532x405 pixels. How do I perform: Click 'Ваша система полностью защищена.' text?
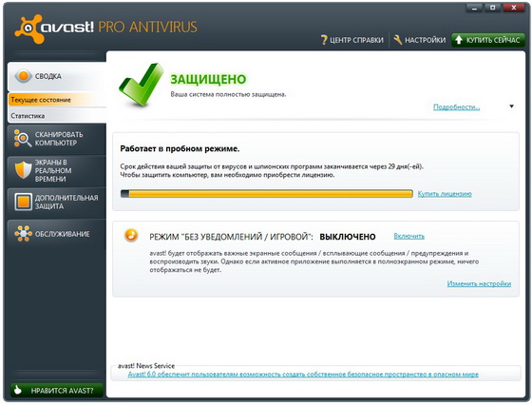[x=228, y=94]
